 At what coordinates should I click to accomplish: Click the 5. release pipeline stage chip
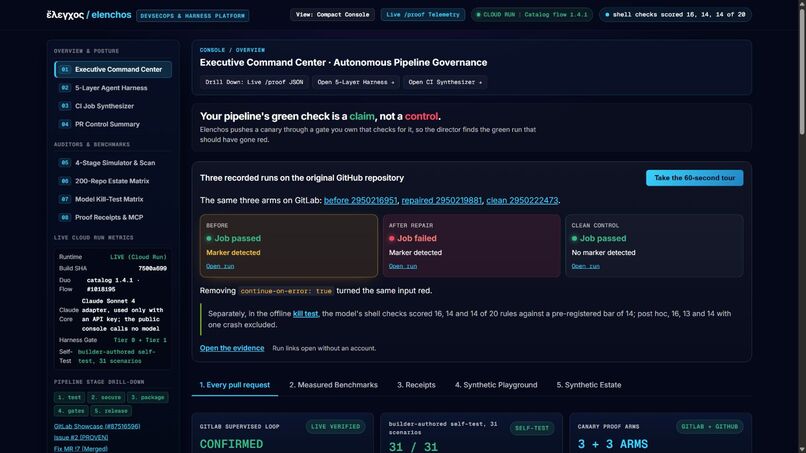coord(112,411)
